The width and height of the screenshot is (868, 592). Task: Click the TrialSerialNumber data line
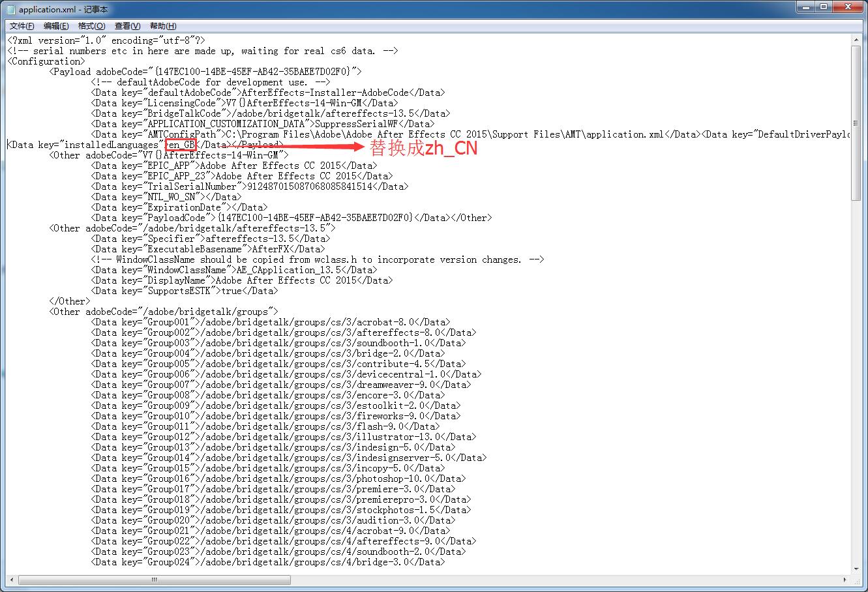click(x=249, y=186)
